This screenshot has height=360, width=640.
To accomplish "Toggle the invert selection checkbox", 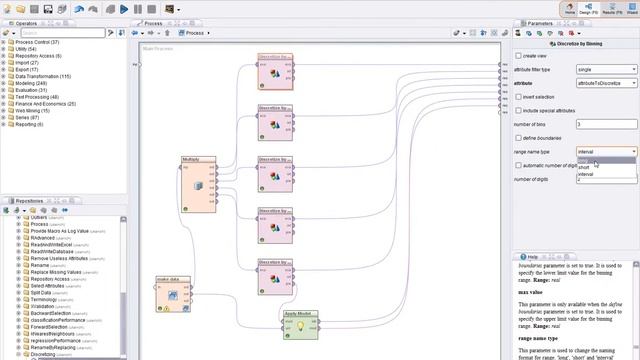I will [x=518, y=97].
